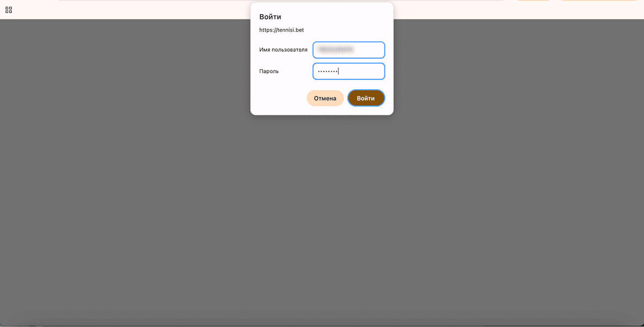Click the wide pill button at top right
644x327 pixels.
(598, 1)
